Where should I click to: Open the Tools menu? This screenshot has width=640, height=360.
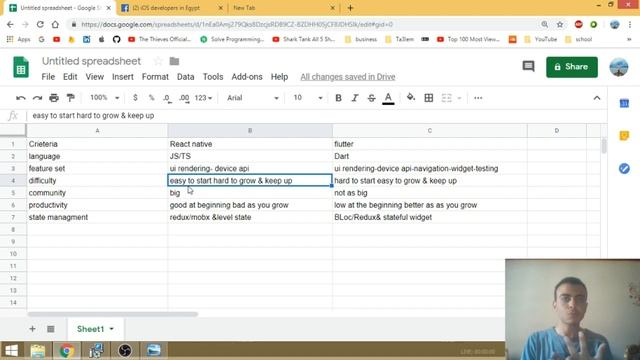pos(213,77)
